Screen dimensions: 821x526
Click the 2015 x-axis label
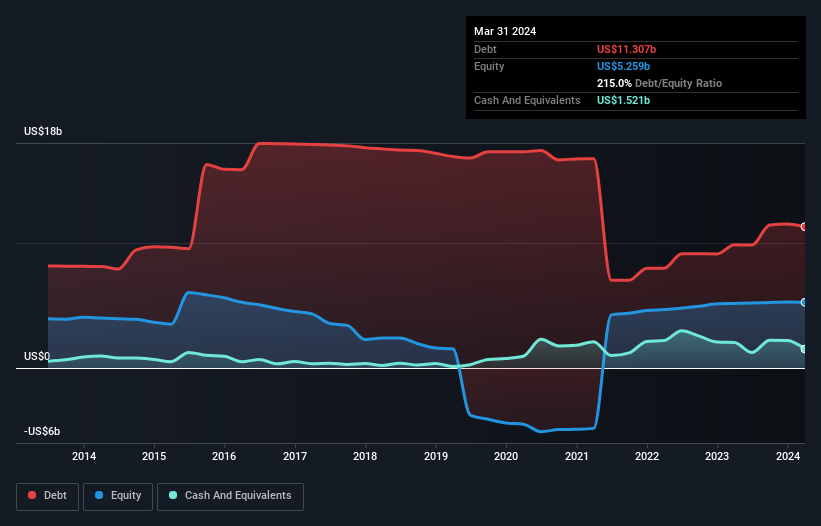(x=154, y=456)
